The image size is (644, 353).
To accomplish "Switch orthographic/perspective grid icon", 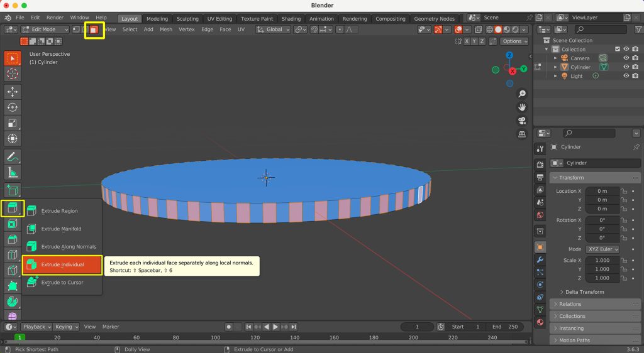I will [x=522, y=134].
